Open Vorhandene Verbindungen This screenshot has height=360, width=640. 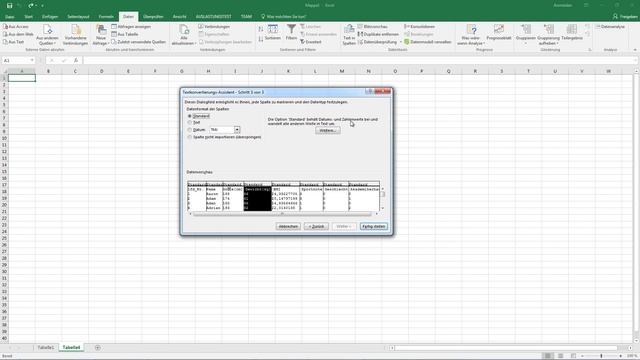pyautogui.click(x=76, y=35)
